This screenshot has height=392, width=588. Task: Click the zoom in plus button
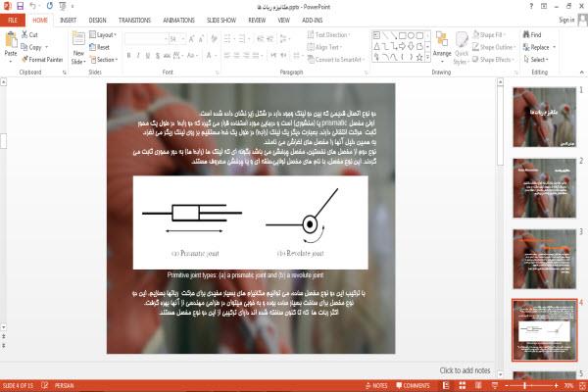click(x=556, y=385)
